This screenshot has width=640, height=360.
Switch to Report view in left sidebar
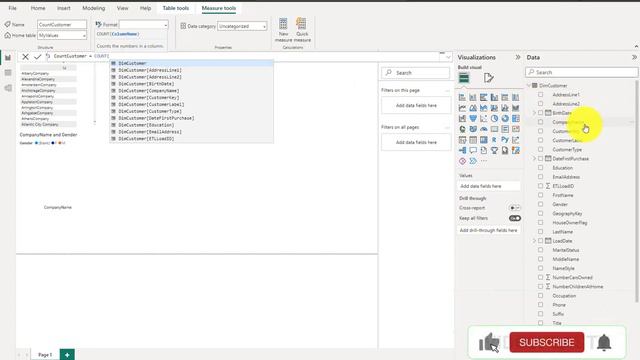[x=8, y=58]
